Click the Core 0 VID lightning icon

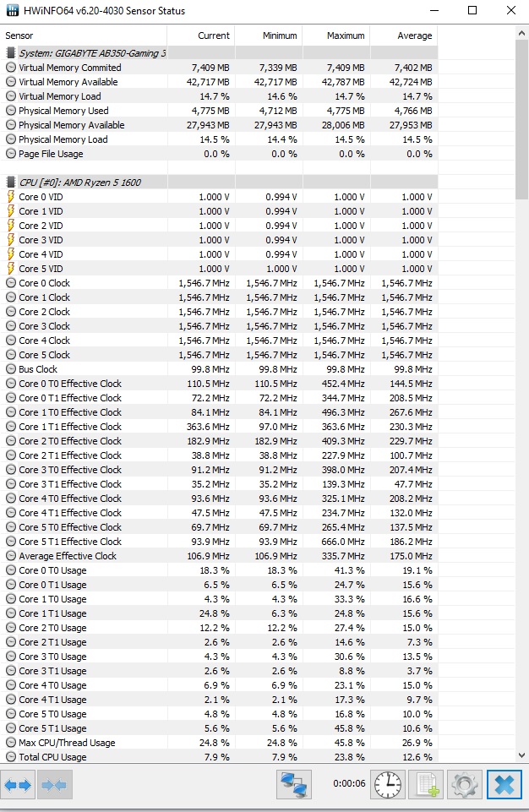click(11, 197)
